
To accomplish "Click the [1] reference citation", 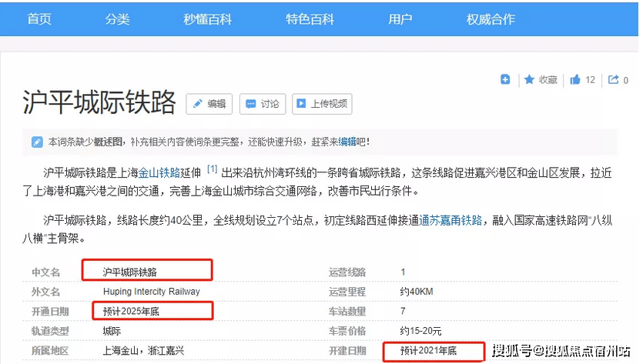I will click(213, 169).
